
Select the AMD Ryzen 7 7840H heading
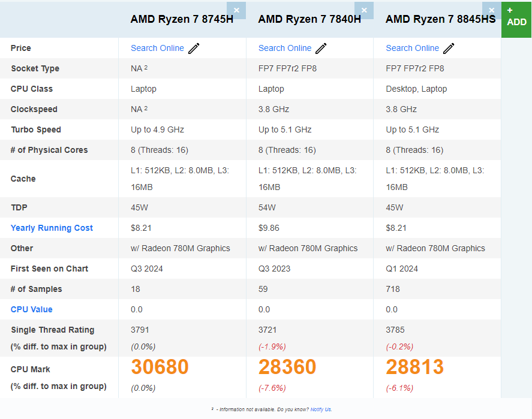coord(309,19)
